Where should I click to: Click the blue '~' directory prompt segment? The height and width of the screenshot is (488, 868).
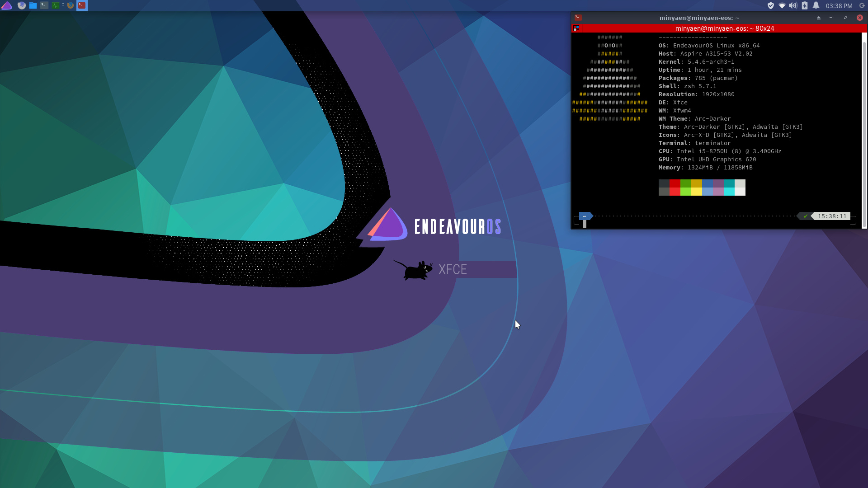point(585,216)
